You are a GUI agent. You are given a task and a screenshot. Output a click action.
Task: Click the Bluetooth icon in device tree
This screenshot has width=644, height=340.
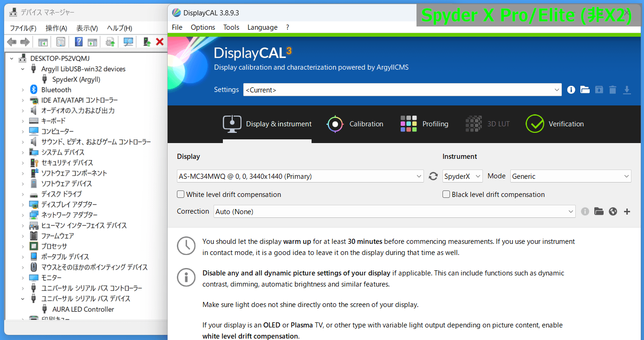click(33, 90)
